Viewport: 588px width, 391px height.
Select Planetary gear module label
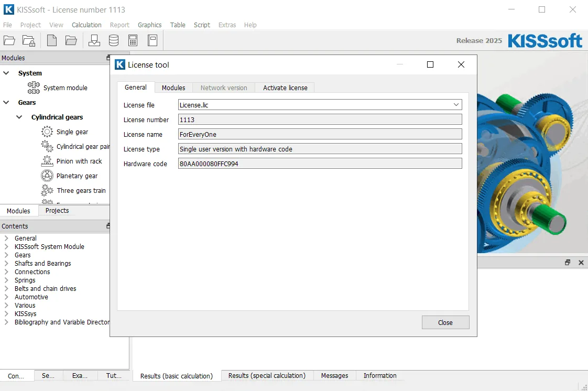pos(77,176)
